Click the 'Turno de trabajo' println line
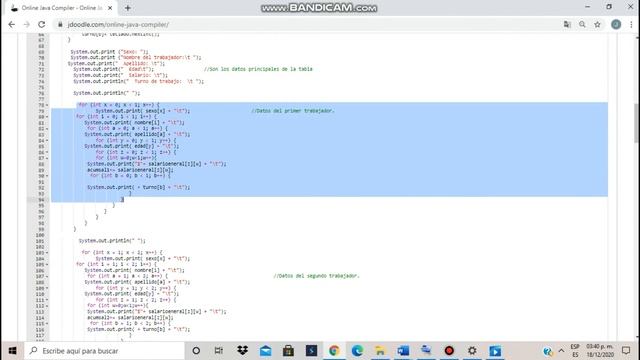The height and width of the screenshot is (360, 640). click(x=139, y=81)
